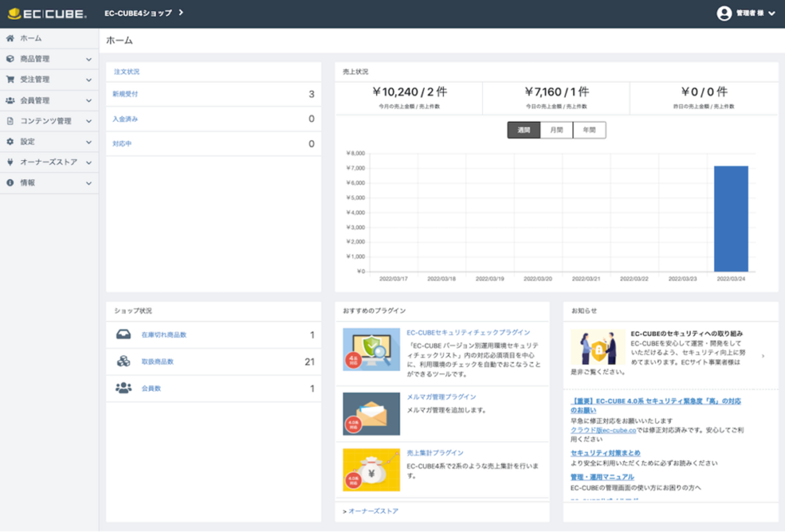Click the shopping cart order management icon
The height and width of the screenshot is (532, 785).
[10, 80]
